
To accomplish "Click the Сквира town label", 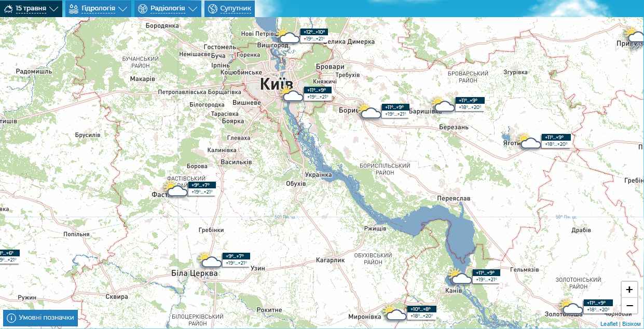I will point(116,297).
